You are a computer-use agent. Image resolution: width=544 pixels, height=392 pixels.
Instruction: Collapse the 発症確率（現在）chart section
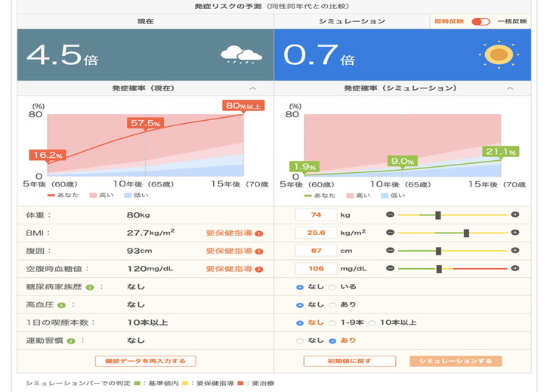pos(252,88)
